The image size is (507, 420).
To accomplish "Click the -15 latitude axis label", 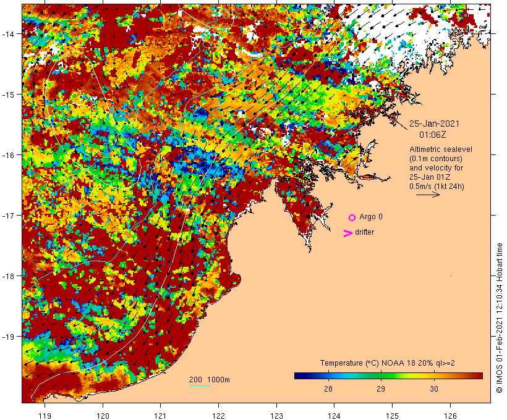I will 8,94.
